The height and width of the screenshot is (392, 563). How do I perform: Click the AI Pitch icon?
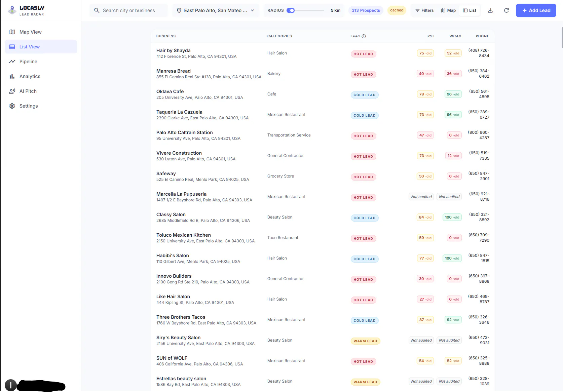pos(12,91)
